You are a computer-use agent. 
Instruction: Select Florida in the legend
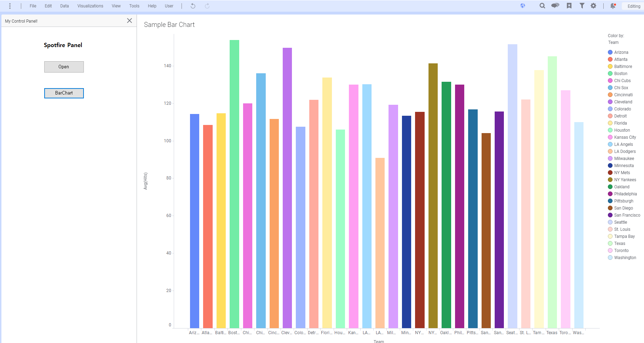[x=617, y=123]
